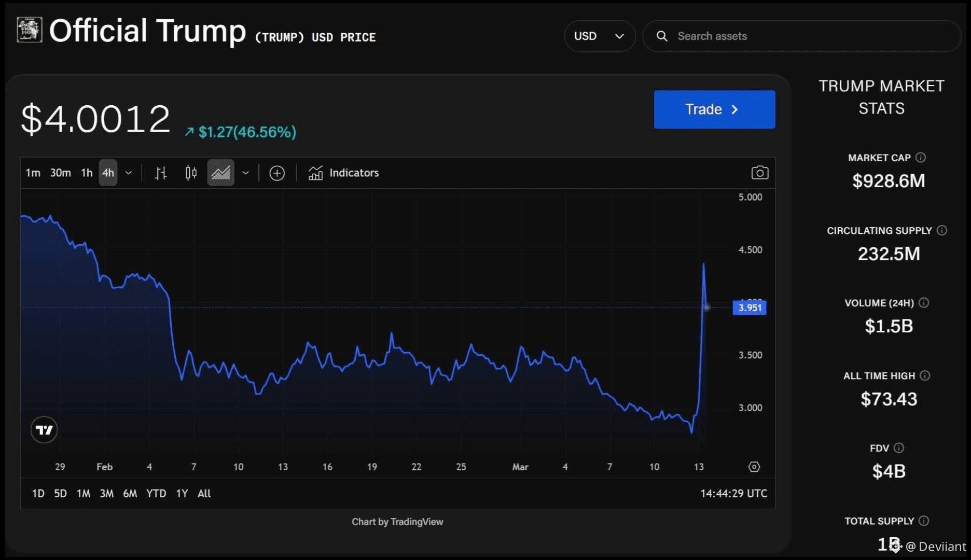Open the USD currency dropdown
The height and width of the screenshot is (560, 971).
coord(599,36)
